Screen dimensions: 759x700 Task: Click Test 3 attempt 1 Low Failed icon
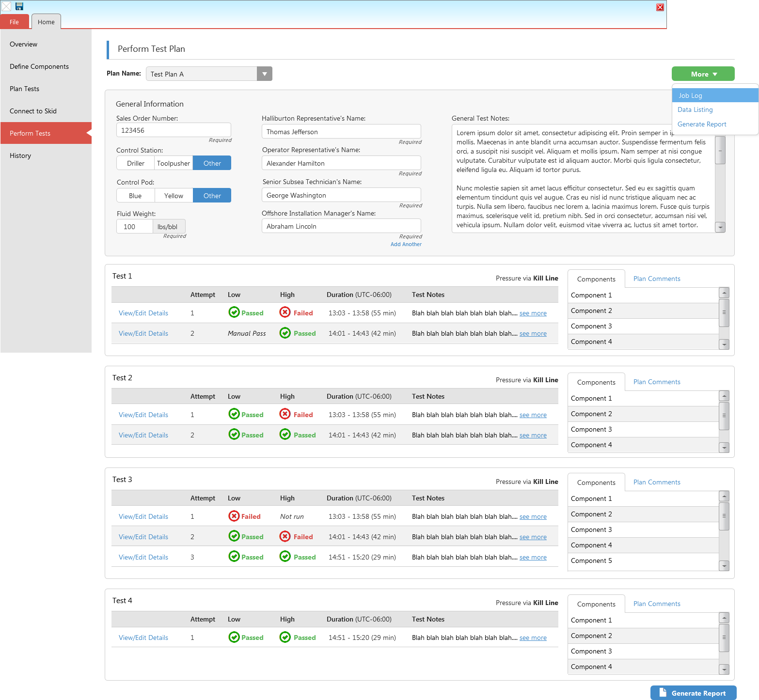(234, 516)
